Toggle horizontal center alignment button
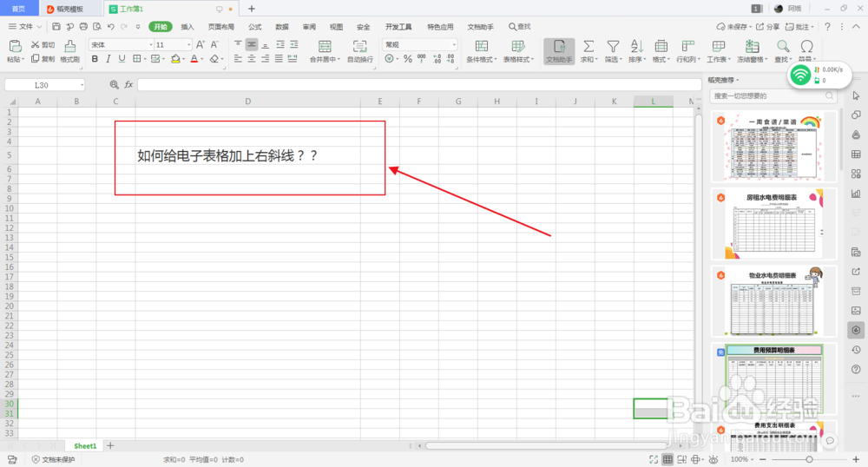 252,59
